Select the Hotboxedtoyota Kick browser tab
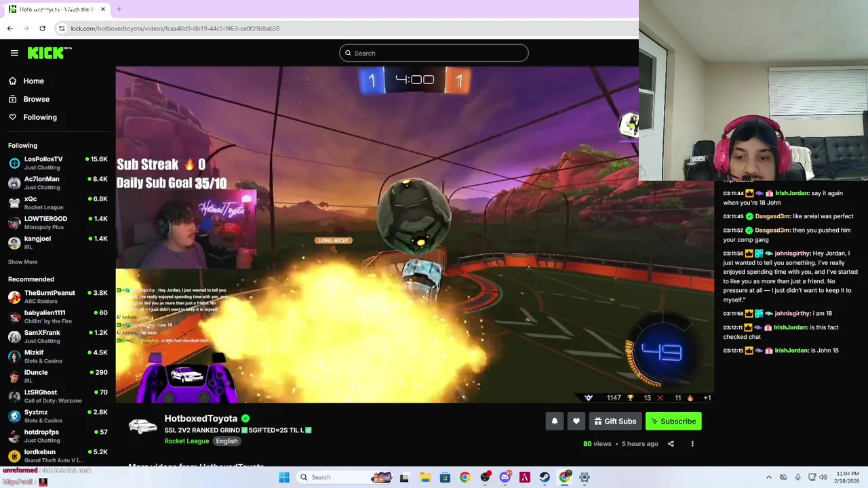The image size is (868, 488). [x=57, y=9]
